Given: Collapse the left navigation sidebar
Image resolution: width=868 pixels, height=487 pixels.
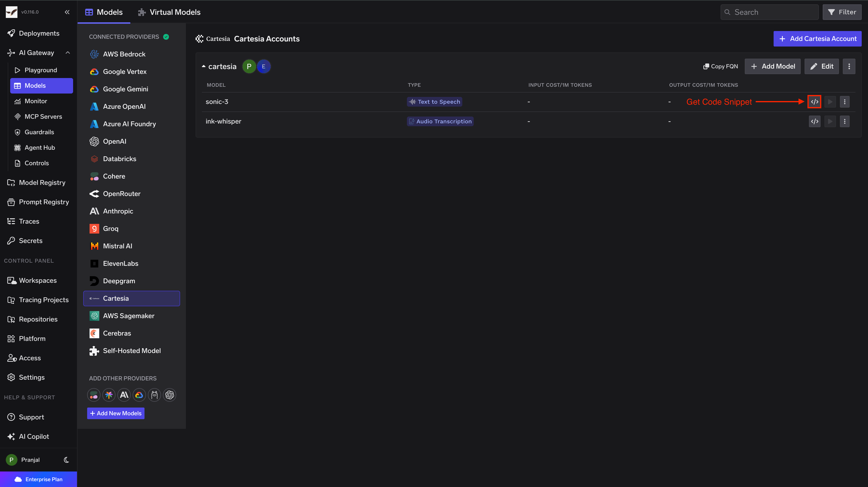Looking at the screenshot, I should pos(67,12).
